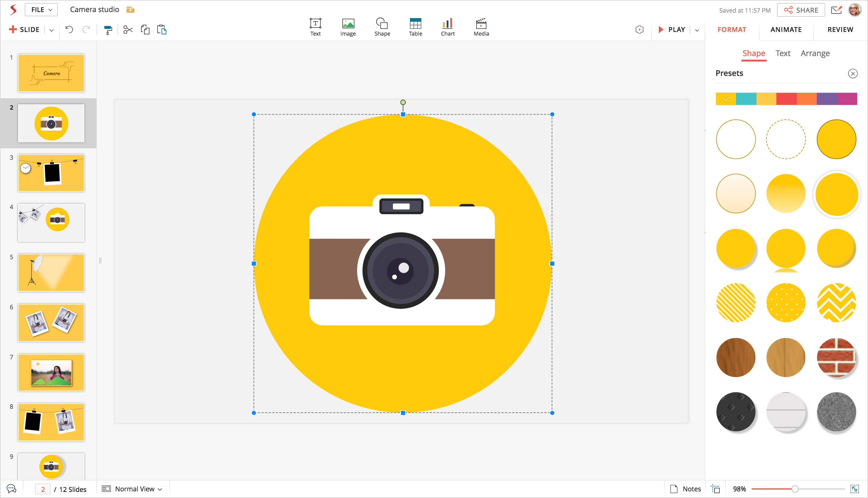Expand the PLAY options arrow

point(697,30)
